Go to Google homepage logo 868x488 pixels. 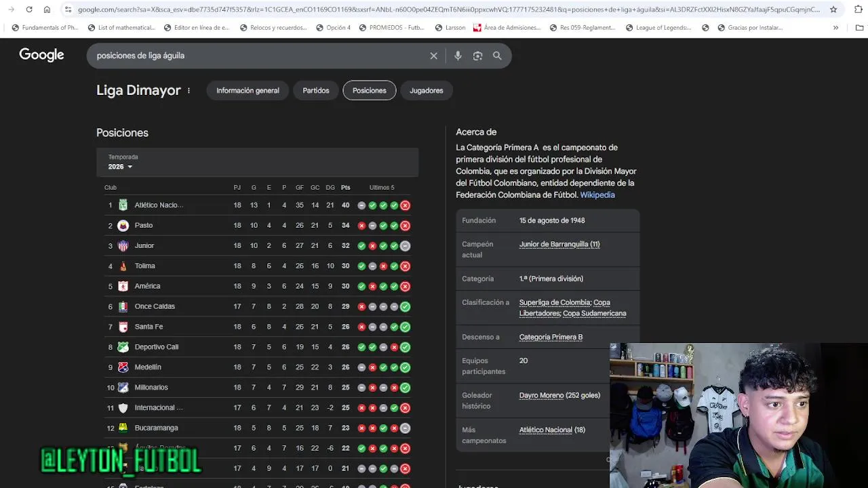click(x=41, y=55)
